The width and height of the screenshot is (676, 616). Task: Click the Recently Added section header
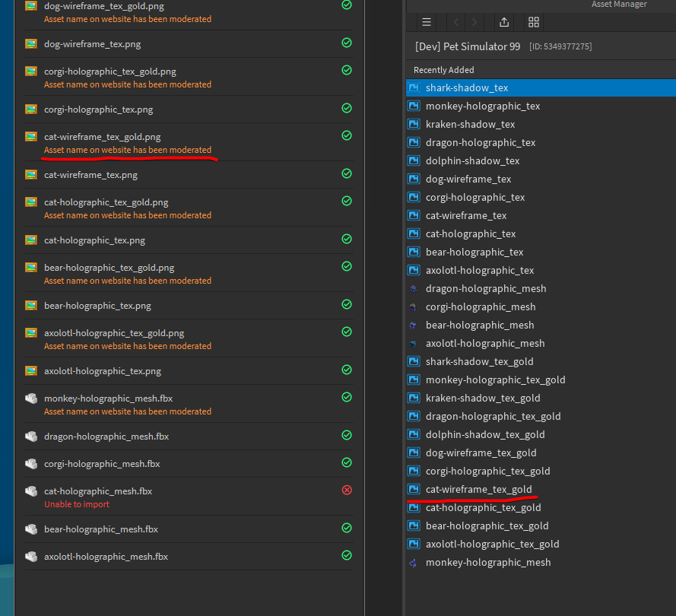point(443,70)
